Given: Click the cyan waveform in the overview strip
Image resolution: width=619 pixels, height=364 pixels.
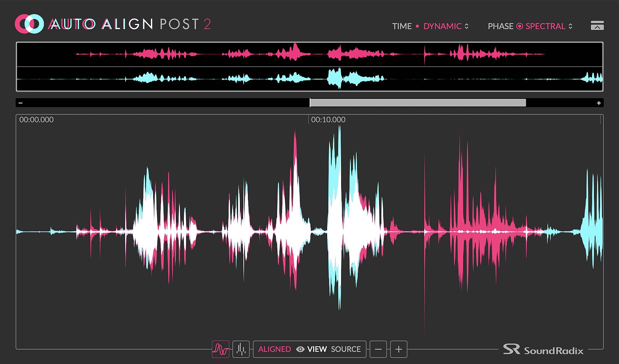Looking at the screenshot, I should (x=310, y=79).
